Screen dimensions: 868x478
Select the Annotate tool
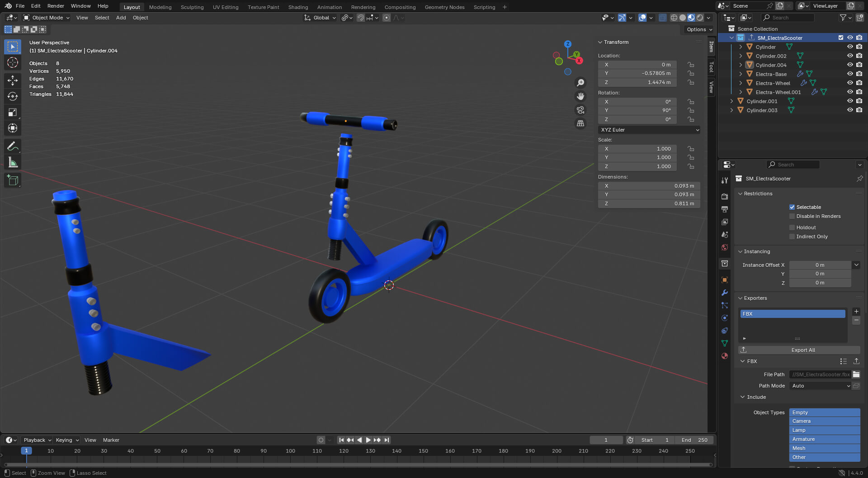pos(12,146)
